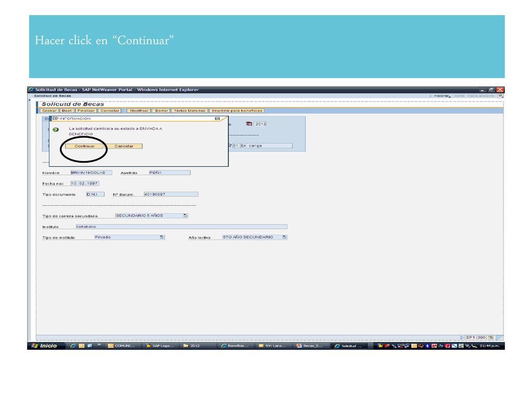Click the Nombre field BRIAN NICOLAS
The image size is (532, 399).
tap(91, 172)
